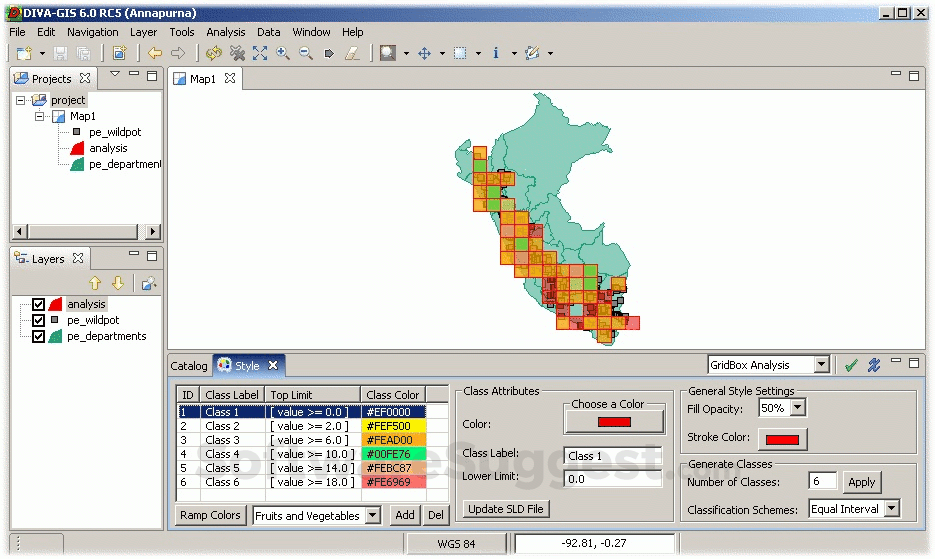935x559 pixels.
Task: Expand the GridBox Analysis combo box
Action: click(x=821, y=365)
